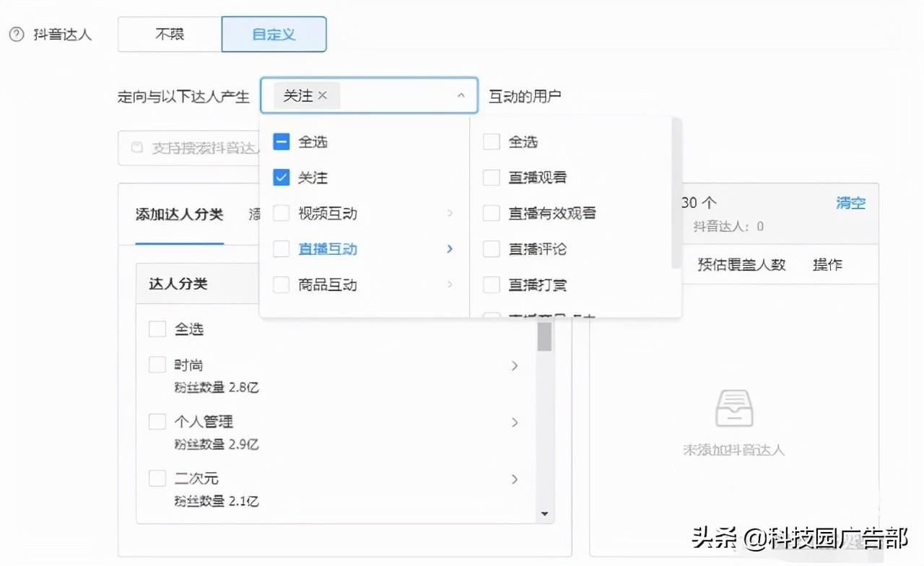Check the 个人管理 category checkbox
Screen dimensions: 924x566
pyautogui.click(x=157, y=422)
